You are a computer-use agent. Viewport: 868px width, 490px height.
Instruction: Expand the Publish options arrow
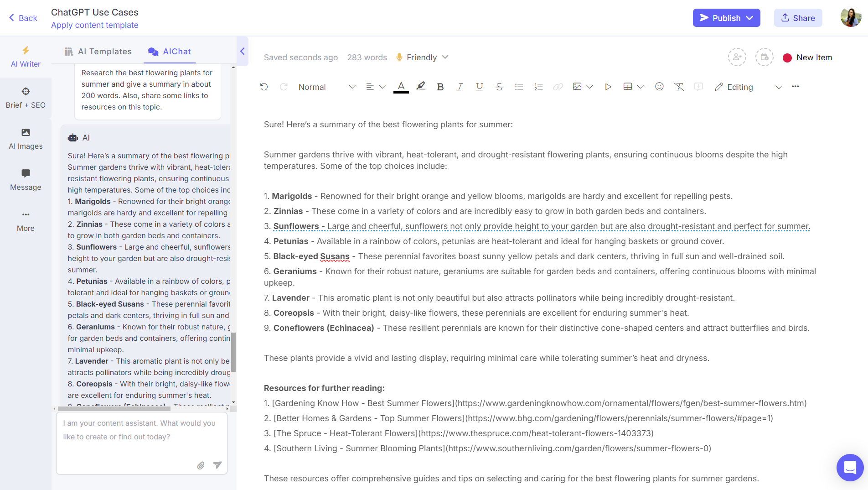click(x=750, y=18)
